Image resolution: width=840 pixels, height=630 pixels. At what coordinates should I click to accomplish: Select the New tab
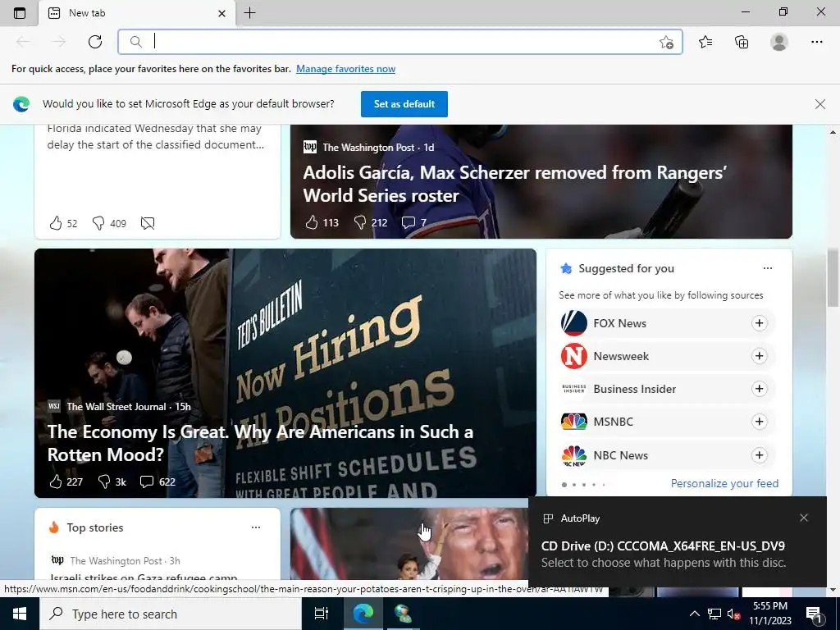(137, 13)
